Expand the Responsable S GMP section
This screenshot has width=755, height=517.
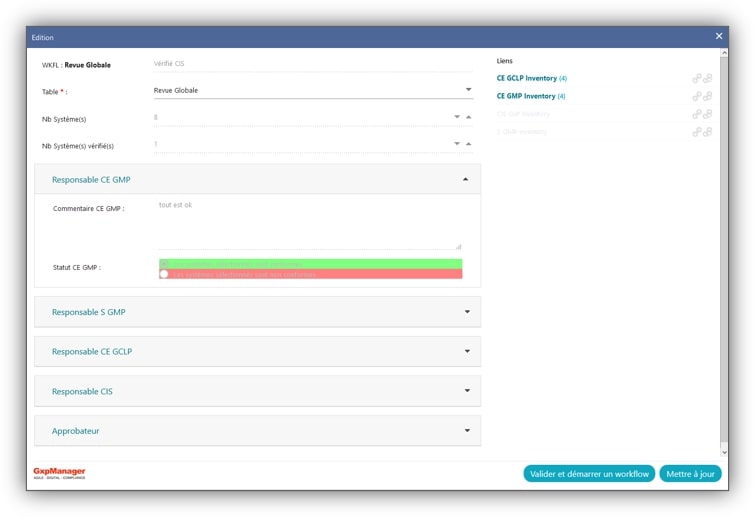pos(466,312)
